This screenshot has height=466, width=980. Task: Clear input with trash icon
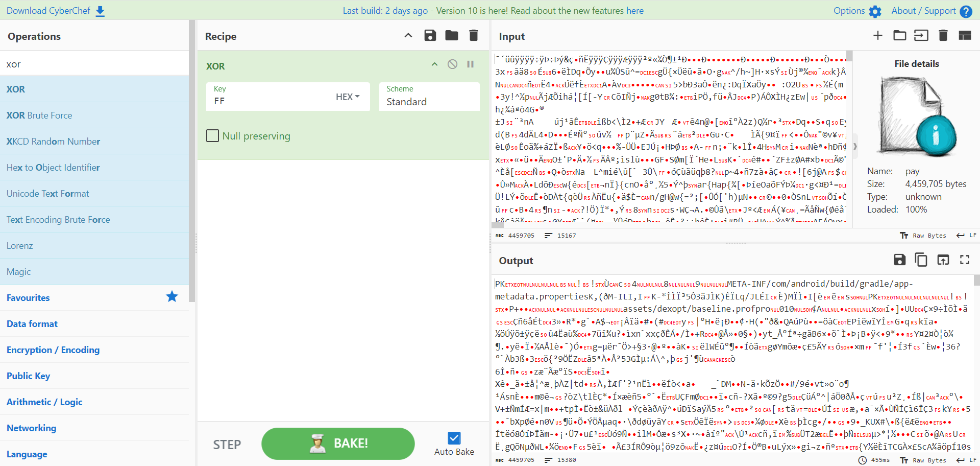tap(943, 36)
